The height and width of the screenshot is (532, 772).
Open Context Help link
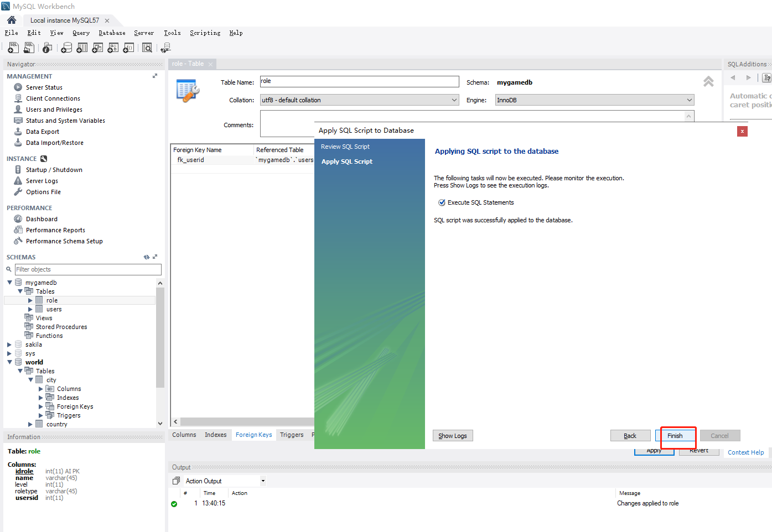coord(745,452)
